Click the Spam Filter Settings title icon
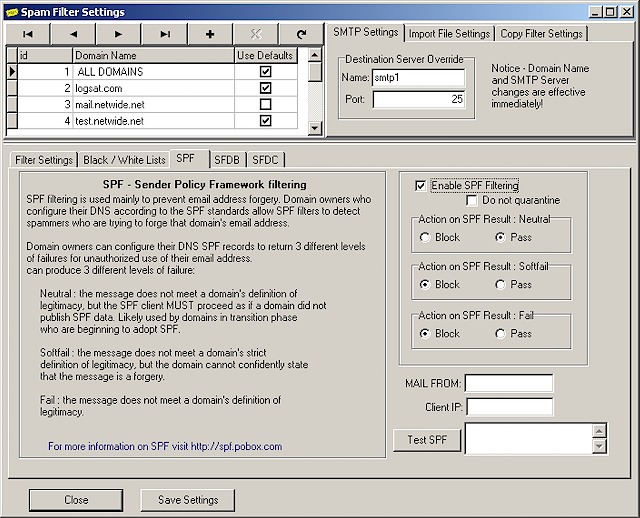The height and width of the screenshot is (518, 640). pyautogui.click(x=12, y=12)
